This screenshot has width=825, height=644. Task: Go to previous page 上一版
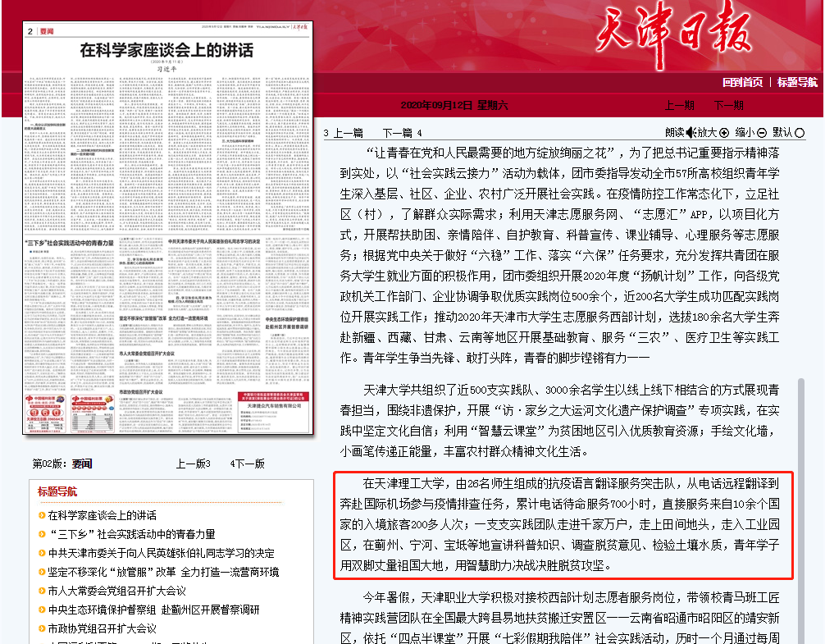(193, 464)
